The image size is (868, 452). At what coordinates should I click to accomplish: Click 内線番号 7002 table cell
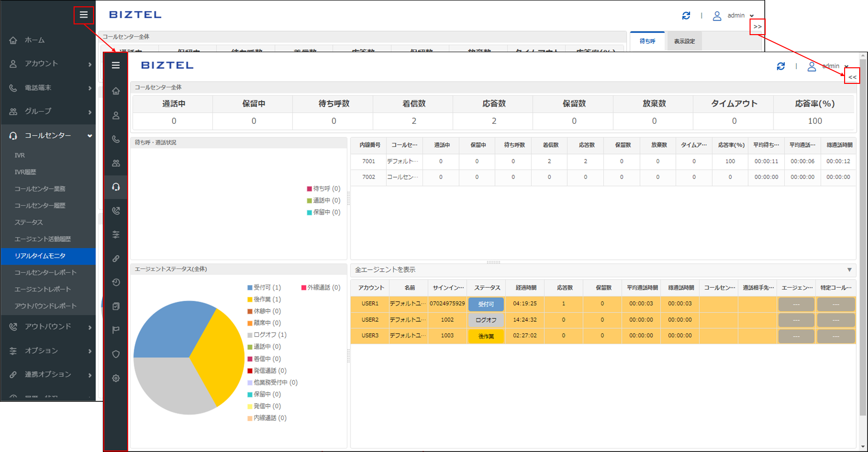(368, 177)
